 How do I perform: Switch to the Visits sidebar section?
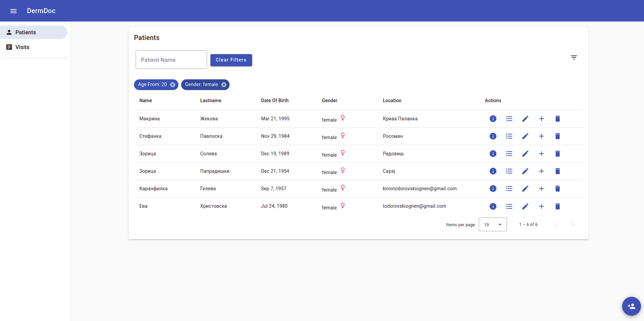[x=22, y=47]
